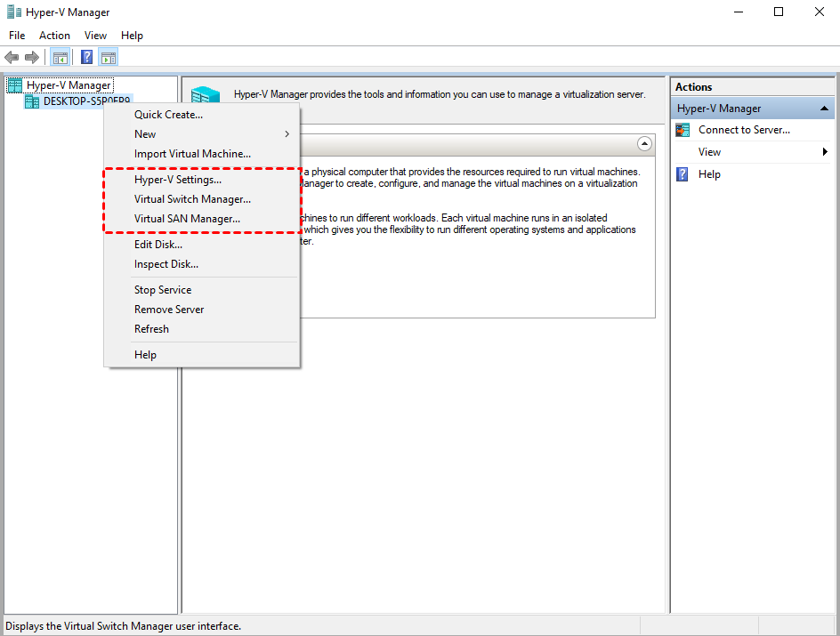Open the Help menu in menu bar
Screen dimensions: 840x636
click(x=132, y=36)
